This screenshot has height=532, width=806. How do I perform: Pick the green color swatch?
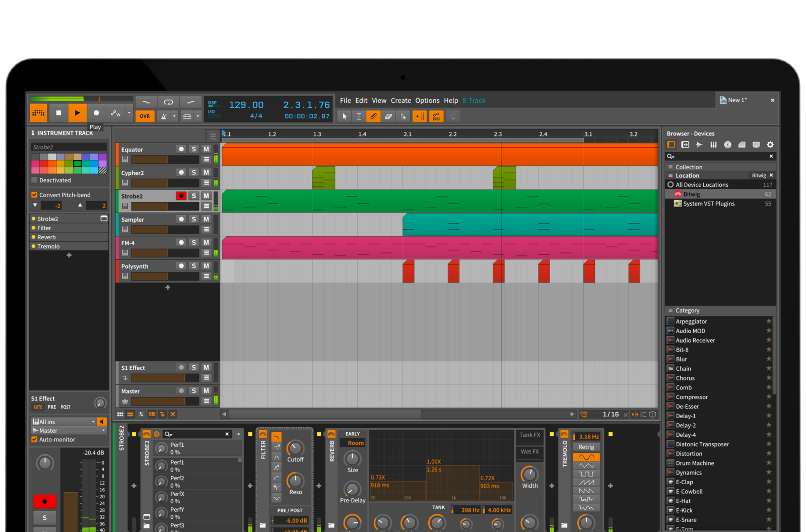77,164
